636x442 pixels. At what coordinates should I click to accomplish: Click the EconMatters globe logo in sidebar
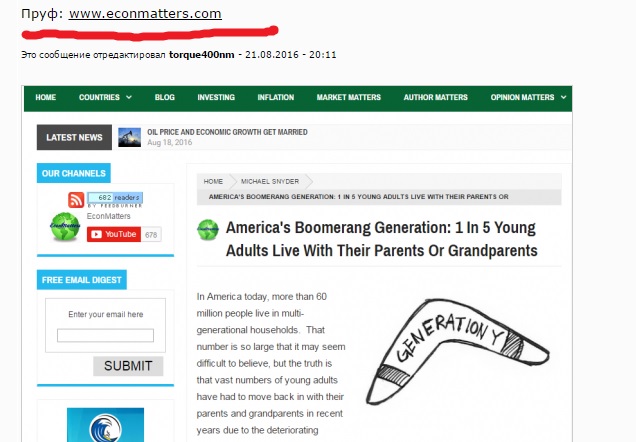65,226
